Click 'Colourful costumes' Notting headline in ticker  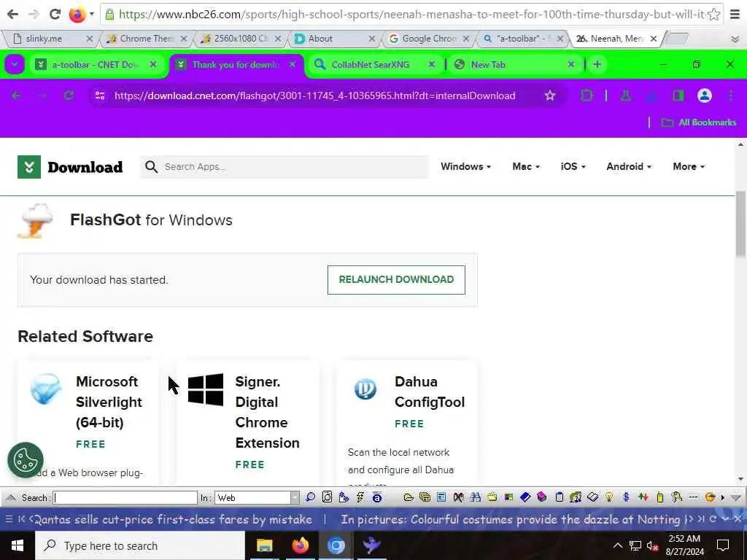click(x=511, y=519)
